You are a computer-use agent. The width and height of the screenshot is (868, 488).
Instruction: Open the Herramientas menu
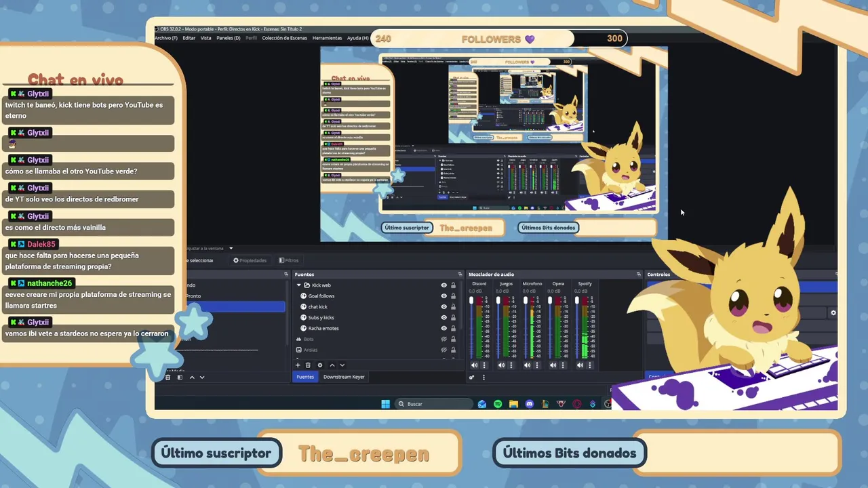pos(328,38)
